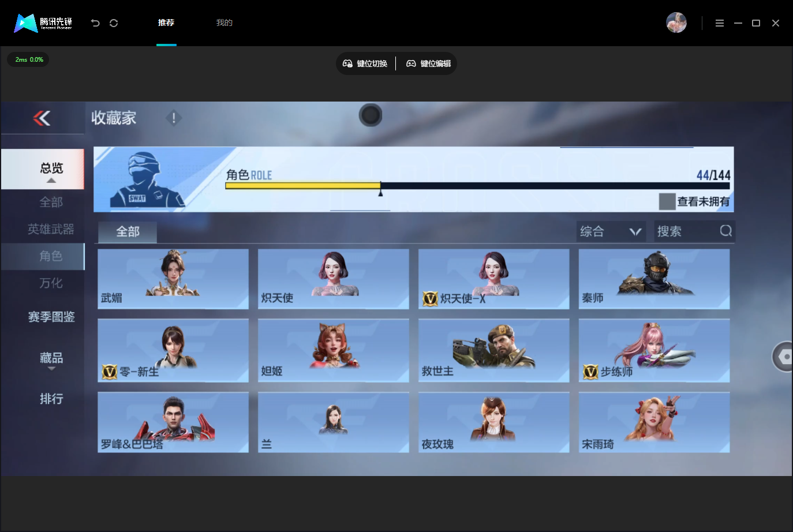Click the V badge on 步练师 card

(590, 372)
